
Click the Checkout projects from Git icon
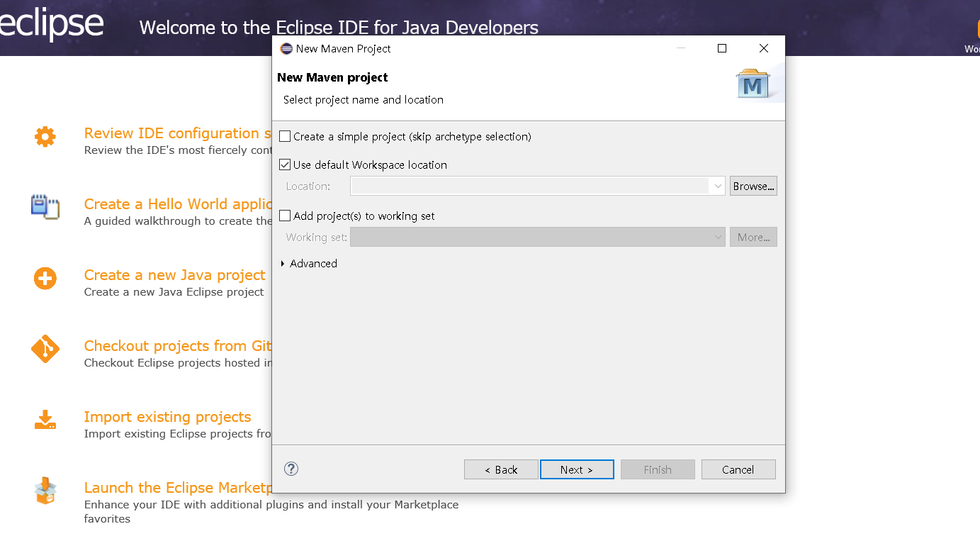(x=45, y=349)
